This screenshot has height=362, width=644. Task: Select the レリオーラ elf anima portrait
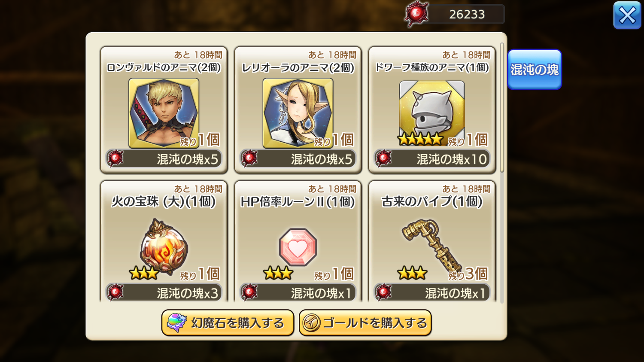coord(298,113)
